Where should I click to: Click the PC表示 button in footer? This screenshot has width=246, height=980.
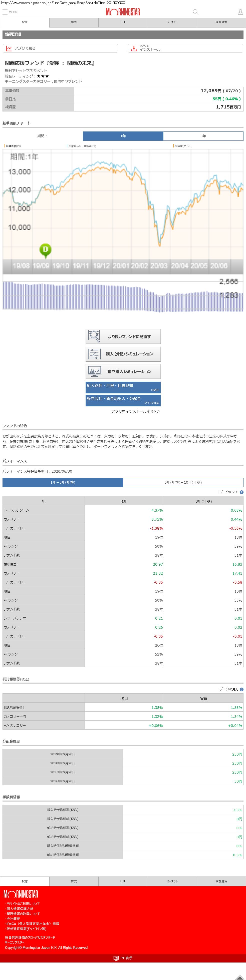point(123,958)
